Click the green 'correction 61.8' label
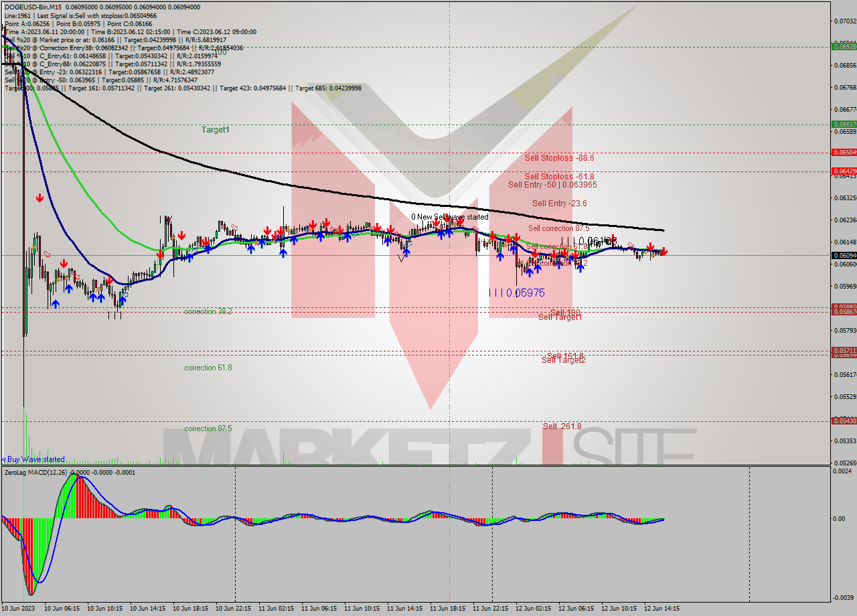Image resolution: width=857 pixels, height=616 pixels. 208,368
